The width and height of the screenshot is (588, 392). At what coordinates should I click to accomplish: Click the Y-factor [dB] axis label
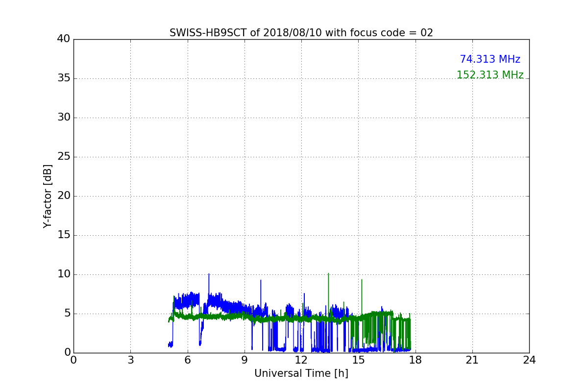coord(48,196)
